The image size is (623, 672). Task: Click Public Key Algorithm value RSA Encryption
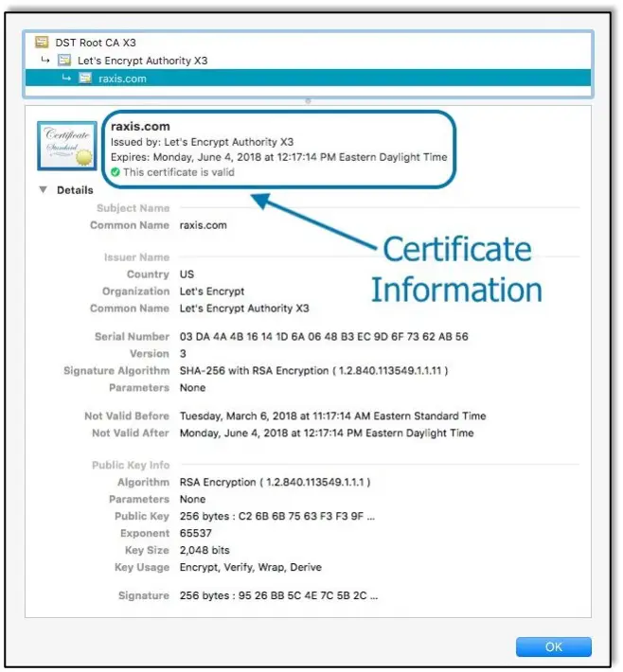coord(276,482)
